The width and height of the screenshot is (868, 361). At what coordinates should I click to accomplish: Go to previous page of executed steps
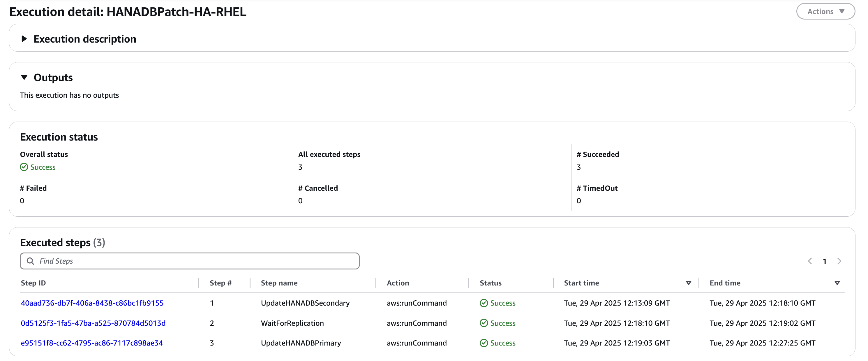pyautogui.click(x=810, y=261)
